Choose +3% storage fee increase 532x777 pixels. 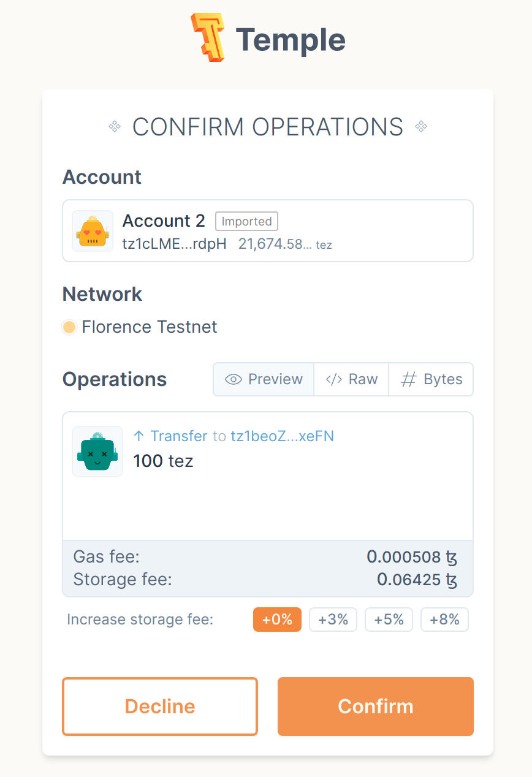(x=333, y=620)
